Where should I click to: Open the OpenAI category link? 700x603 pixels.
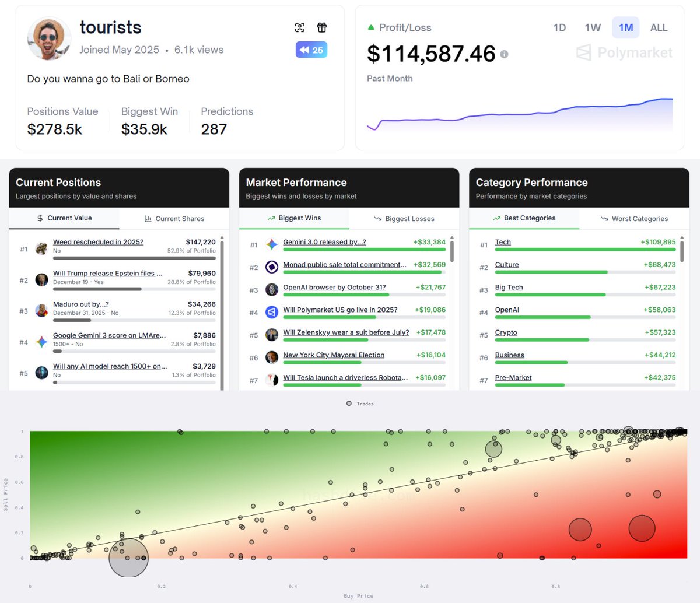507,310
